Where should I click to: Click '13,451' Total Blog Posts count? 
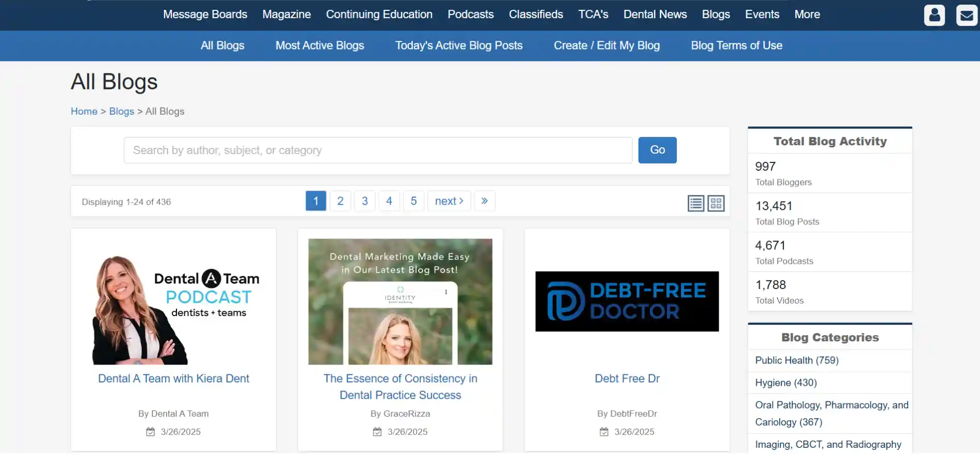pyautogui.click(x=774, y=206)
